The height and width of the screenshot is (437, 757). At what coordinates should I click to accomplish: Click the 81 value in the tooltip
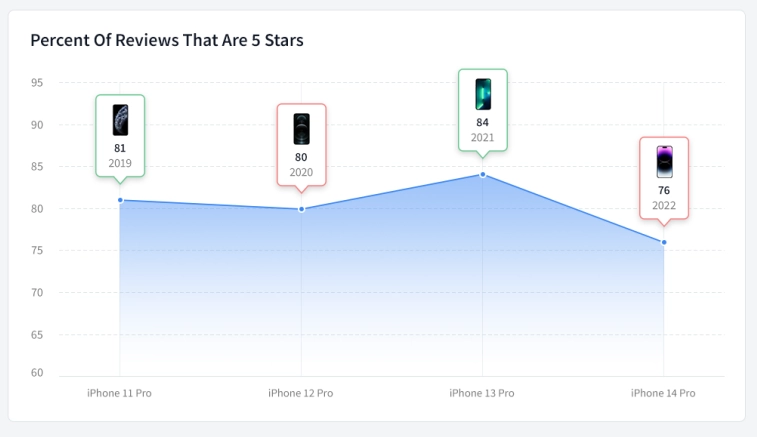(120, 148)
